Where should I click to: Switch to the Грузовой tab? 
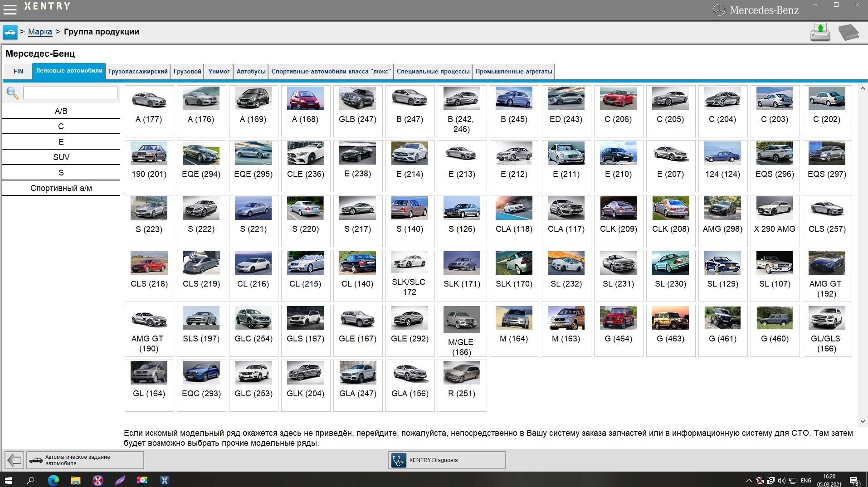click(187, 71)
